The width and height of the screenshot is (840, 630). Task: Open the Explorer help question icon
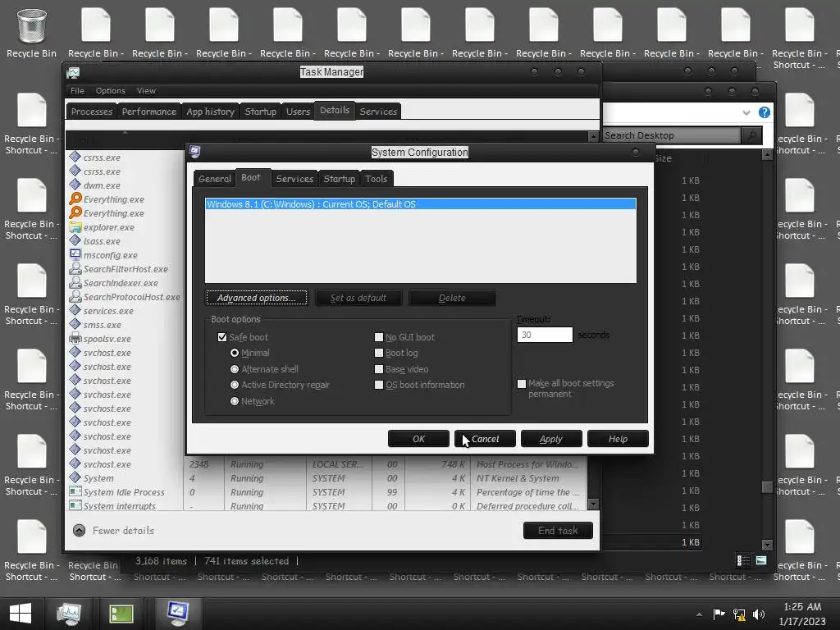tap(765, 112)
